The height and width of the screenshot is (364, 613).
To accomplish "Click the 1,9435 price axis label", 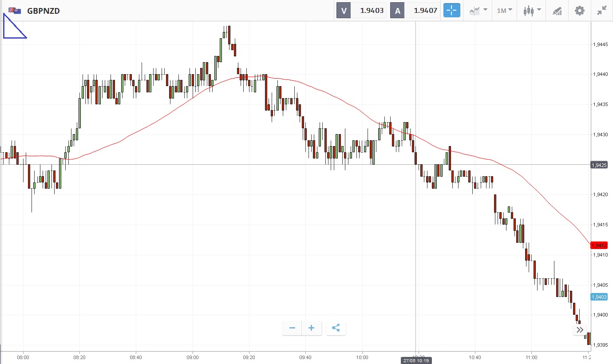I will coord(600,105).
